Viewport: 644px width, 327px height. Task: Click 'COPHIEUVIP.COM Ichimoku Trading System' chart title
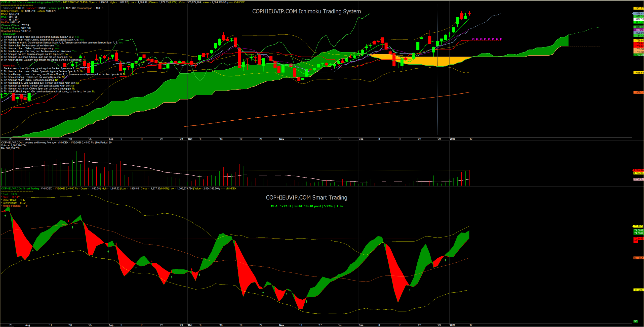306,11
